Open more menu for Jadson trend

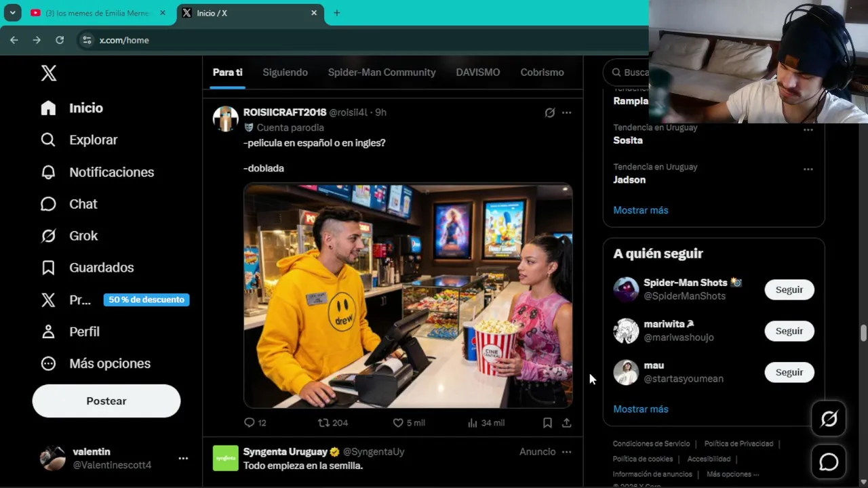click(x=808, y=169)
